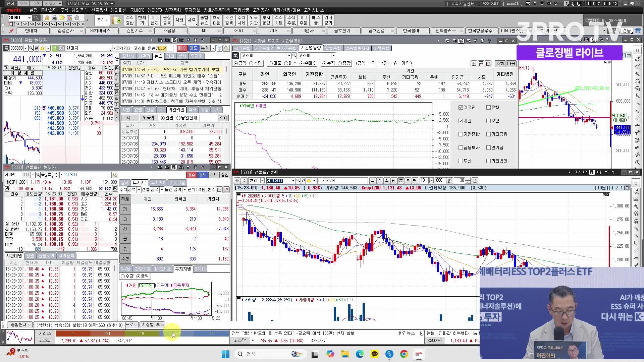The width and height of the screenshot is (644, 362).
Task: Open the 시장동향 menu
Action: coord(173,10)
